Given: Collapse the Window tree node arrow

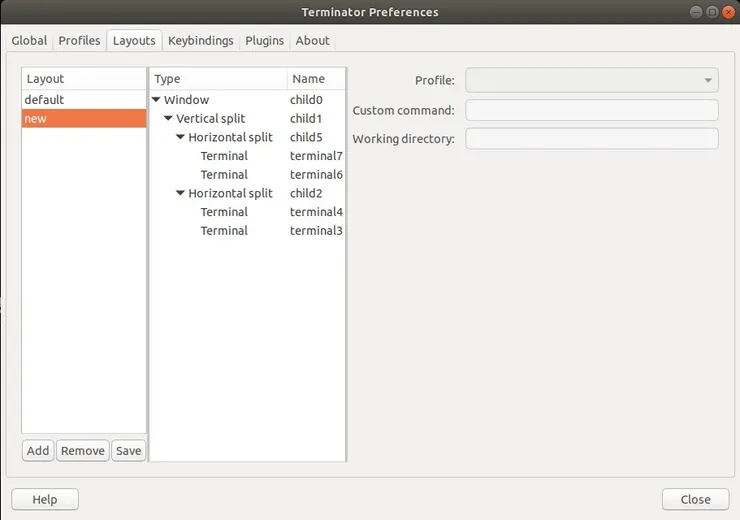Looking at the screenshot, I should [157, 100].
